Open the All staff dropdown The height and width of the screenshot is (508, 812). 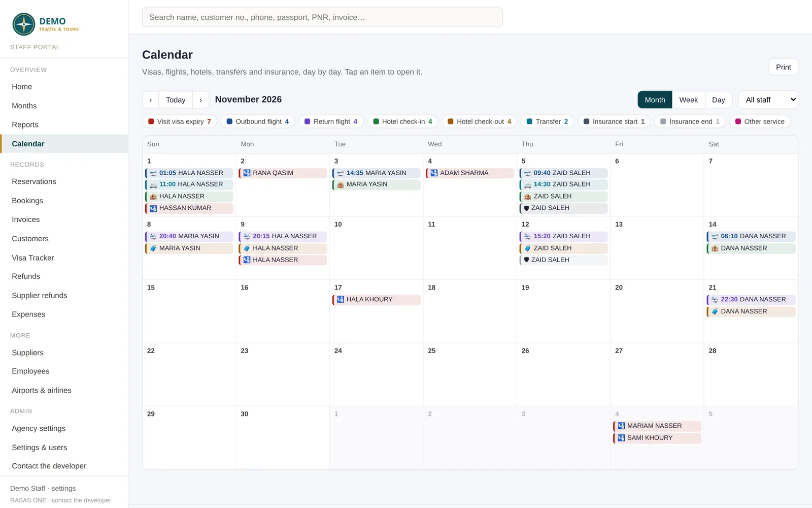click(x=768, y=100)
